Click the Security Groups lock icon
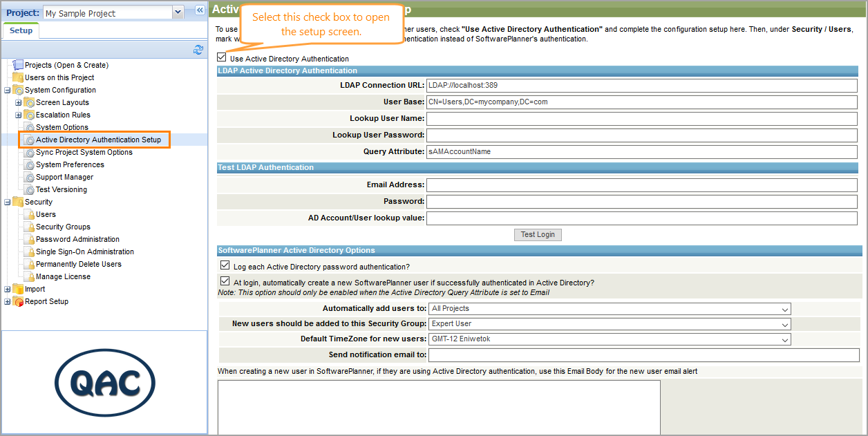This screenshot has height=436, width=868. 29,227
